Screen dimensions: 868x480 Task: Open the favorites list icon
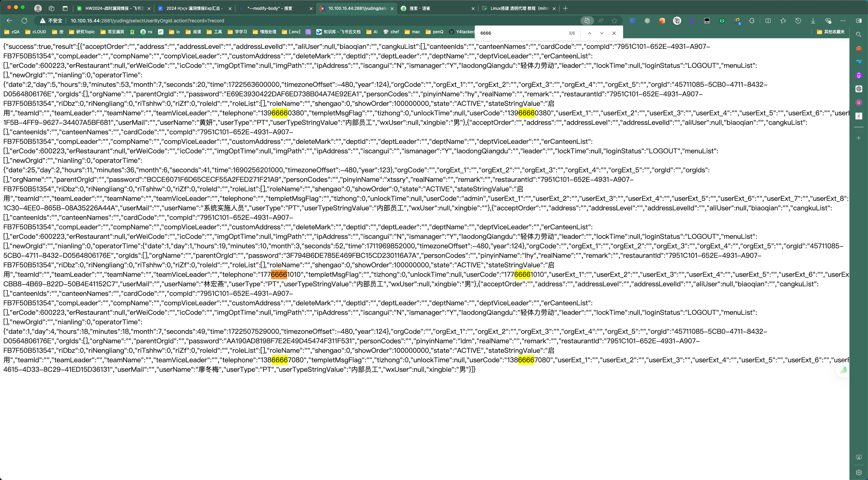[x=783, y=21]
